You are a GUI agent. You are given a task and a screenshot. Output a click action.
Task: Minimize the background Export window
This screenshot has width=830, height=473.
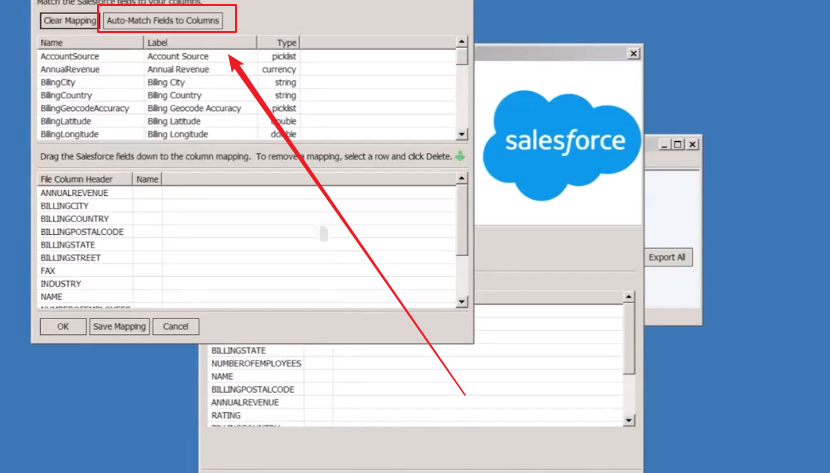[664, 144]
